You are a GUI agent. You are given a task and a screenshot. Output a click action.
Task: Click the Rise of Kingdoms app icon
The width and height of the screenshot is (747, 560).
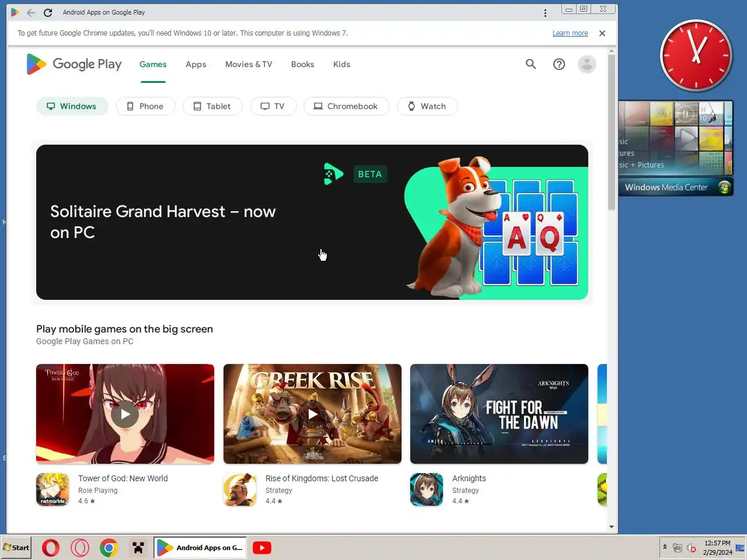240,489
